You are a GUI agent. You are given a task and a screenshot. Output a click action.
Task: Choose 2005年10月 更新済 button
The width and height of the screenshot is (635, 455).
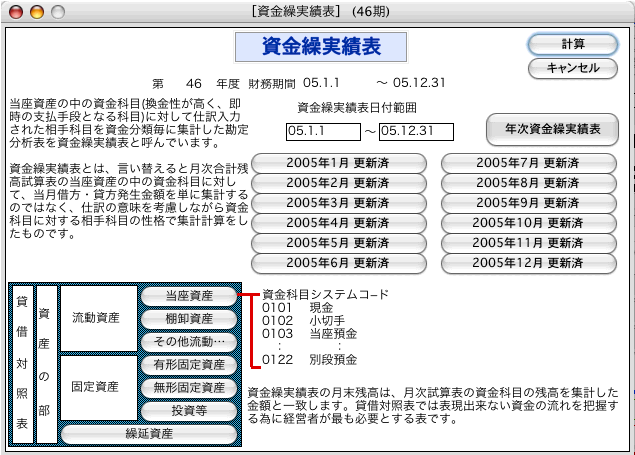530,223
